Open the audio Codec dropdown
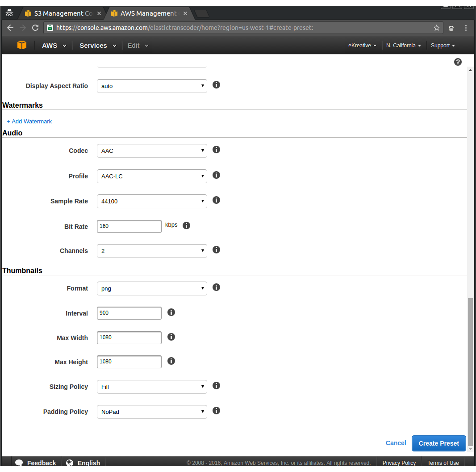This screenshot has width=476, height=472. click(x=152, y=151)
